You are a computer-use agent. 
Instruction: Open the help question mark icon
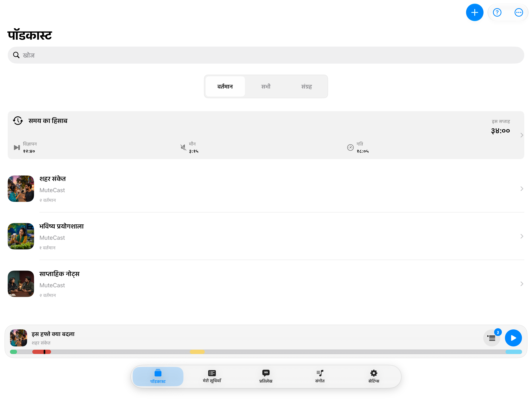click(x=497, y=13)
